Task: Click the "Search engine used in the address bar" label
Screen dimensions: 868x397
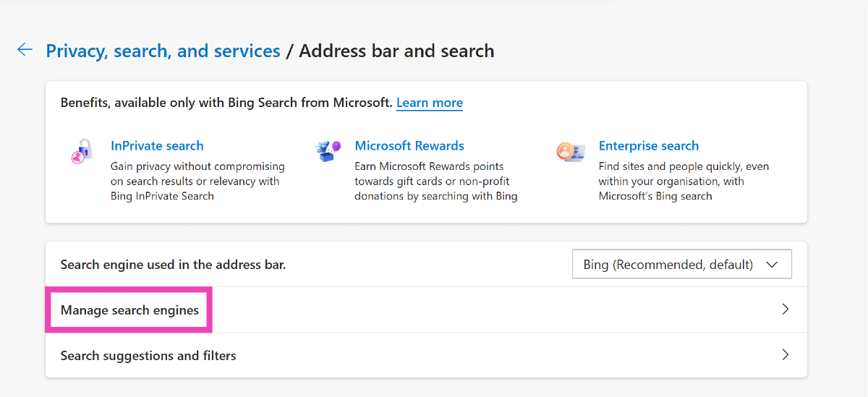Action: pos(173,265)
